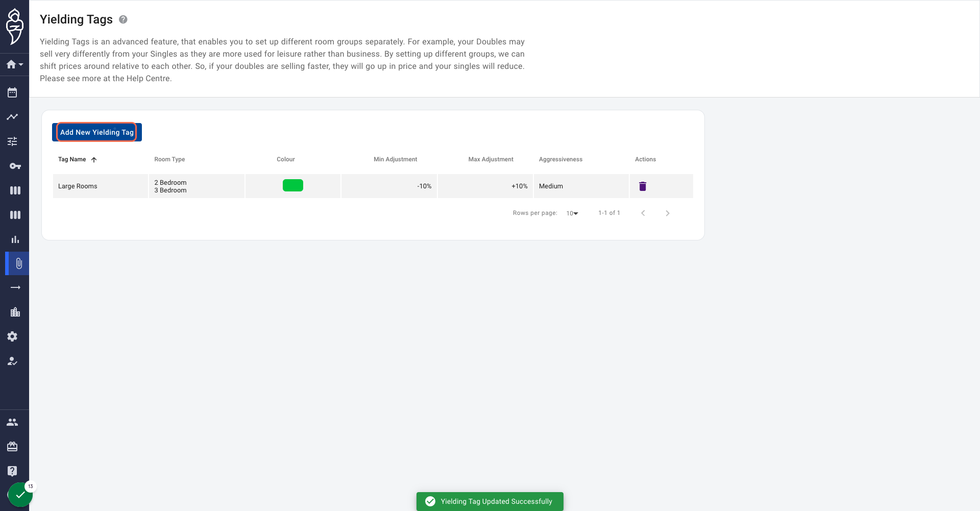Open the user checkmark icon in sidebar
This screenshot has width=980, height=511.
click(13, 361)
